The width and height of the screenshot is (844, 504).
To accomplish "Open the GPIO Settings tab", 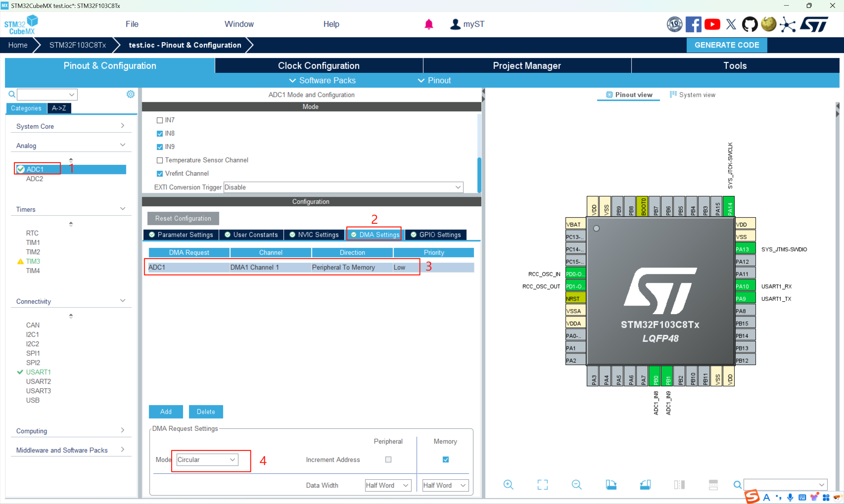I will pos(436,235).
